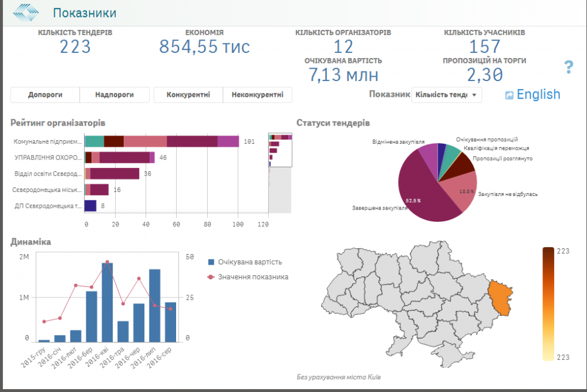Toggle the Надпороги filter
This screenshot has height=392, width=587.
tap(114, 94)
